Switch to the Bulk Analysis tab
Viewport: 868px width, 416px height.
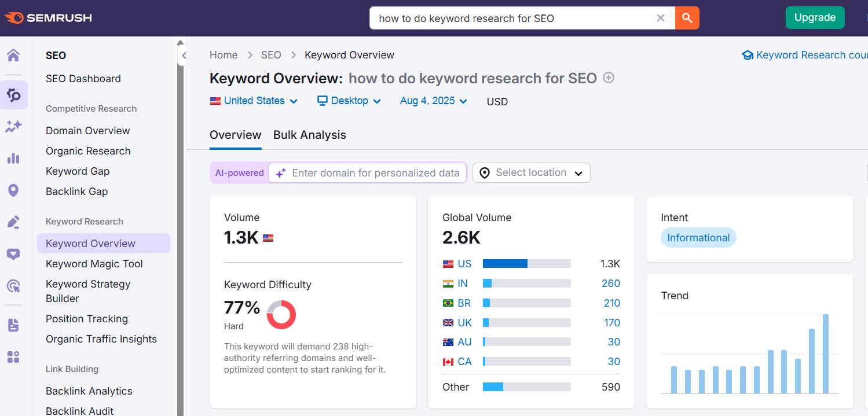click(310, 135)
